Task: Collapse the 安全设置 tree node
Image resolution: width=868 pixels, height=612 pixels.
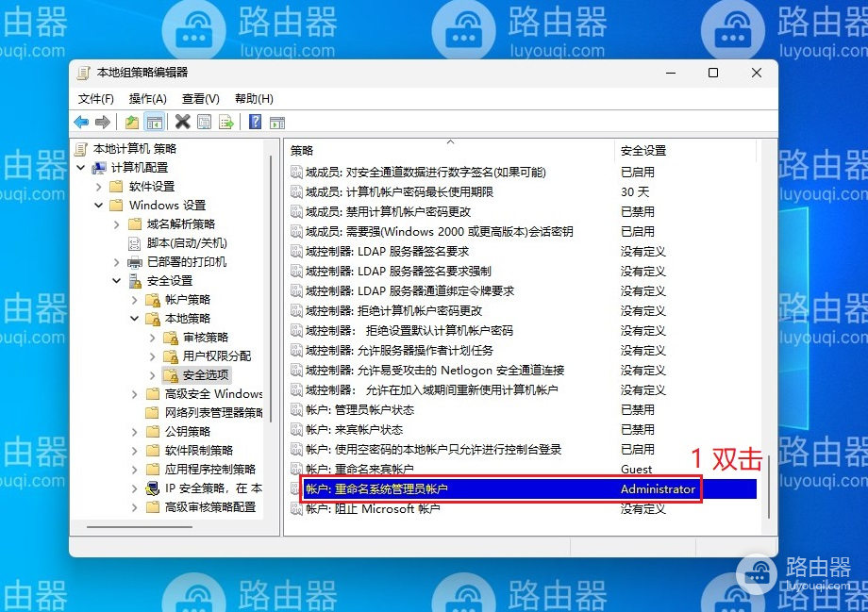Action: click(x=116, y=281)
